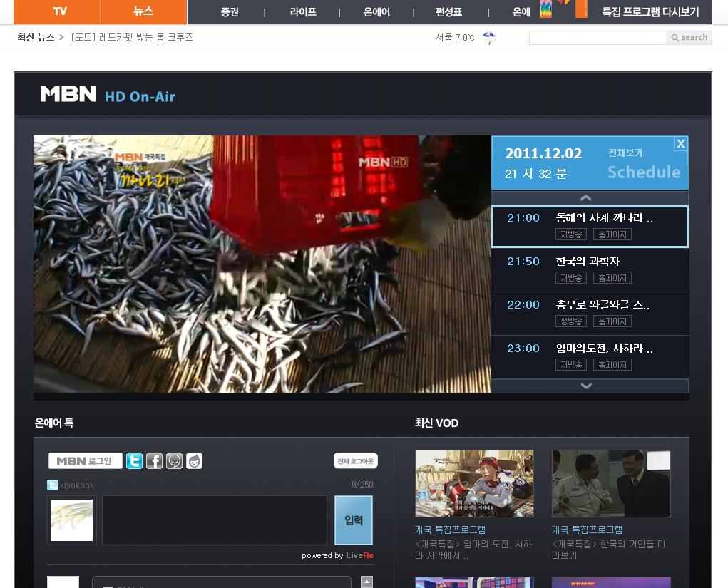Image resolution: width=728 pixels, height=588 pixels.
Task: Click the MBN 로그인 button
Action: (86, 461)
